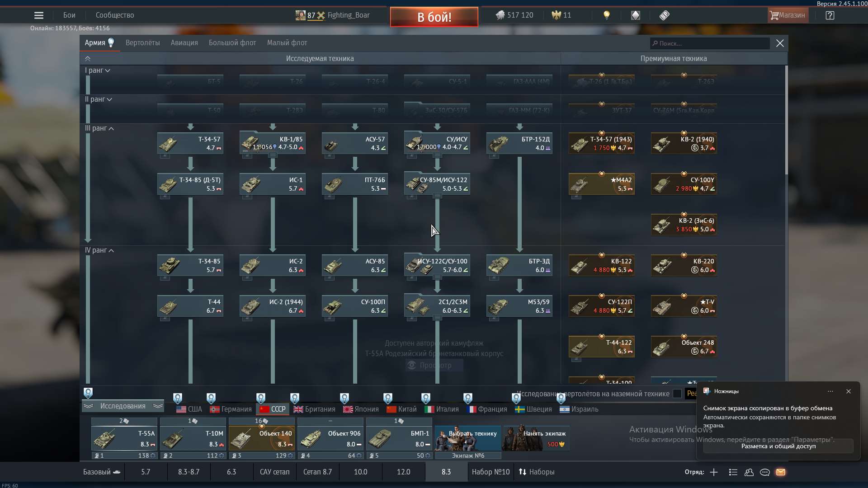Expand the СУ/ИСУ vehicle group
Image resolution: width=868 pixels, height=488 pixels.
[437, 155]
